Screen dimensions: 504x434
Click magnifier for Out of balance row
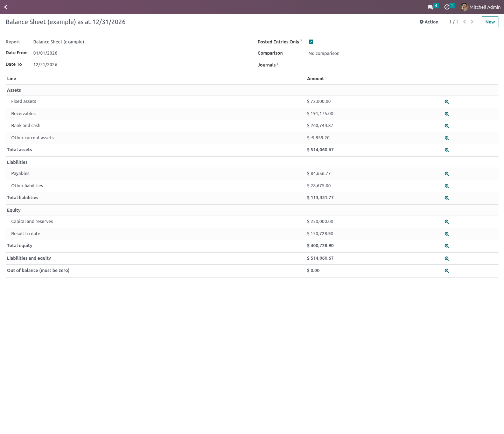click(447, 271)
